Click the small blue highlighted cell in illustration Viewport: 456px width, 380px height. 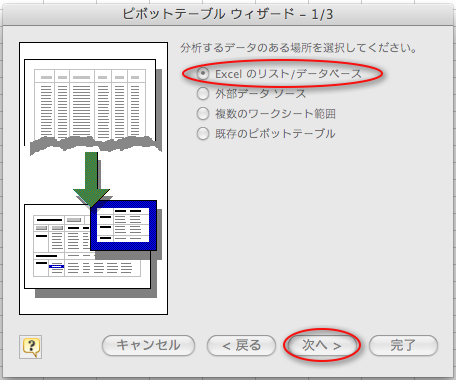tap(56, 266)
